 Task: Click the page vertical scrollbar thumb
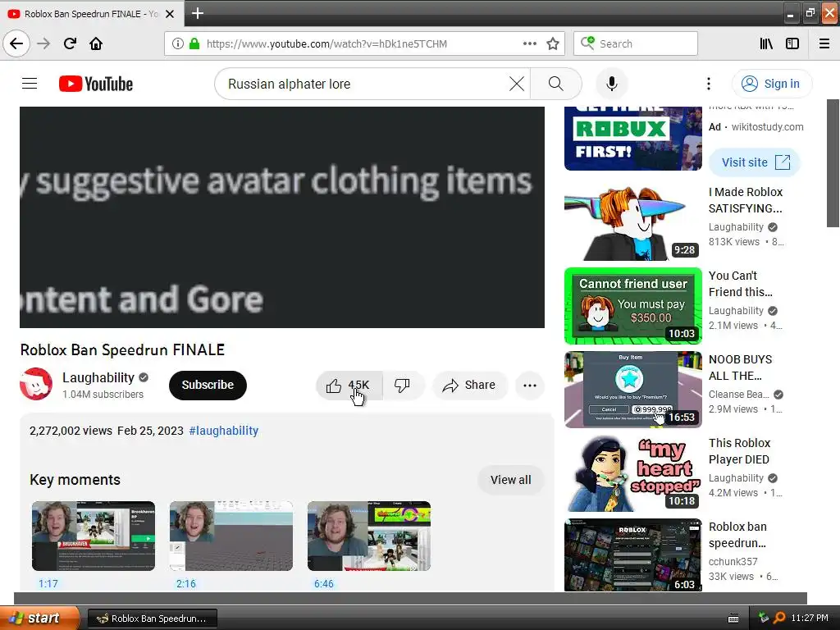pyautogui.click(x=833, y=163)
